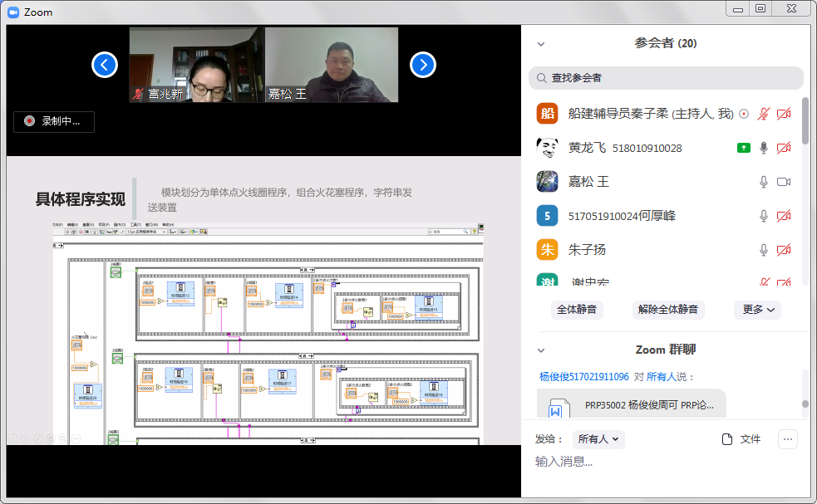This screenshot has width=817, height=504.
Task: Open the 更多 dropdown menu under participants
Action: pos(757,310)
